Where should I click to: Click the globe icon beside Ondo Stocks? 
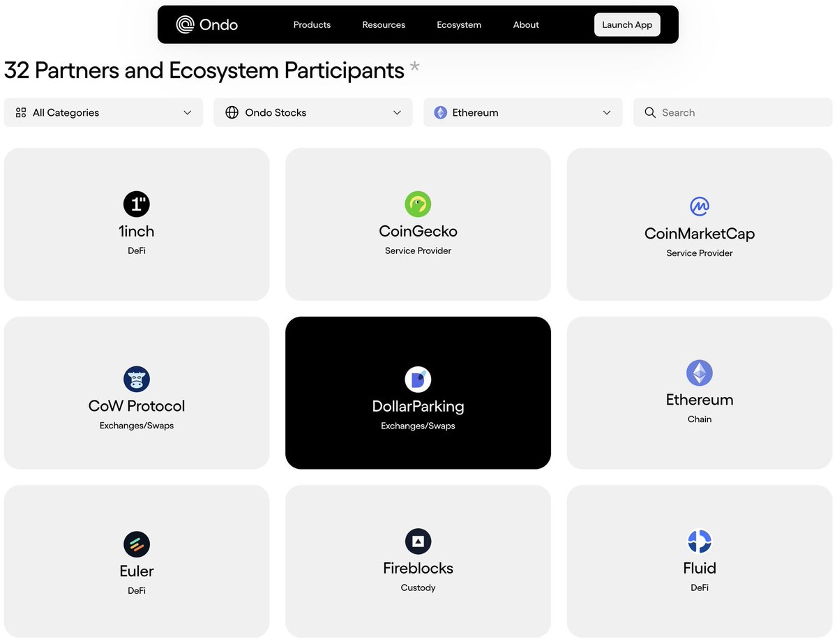click(x=232, y=112)
